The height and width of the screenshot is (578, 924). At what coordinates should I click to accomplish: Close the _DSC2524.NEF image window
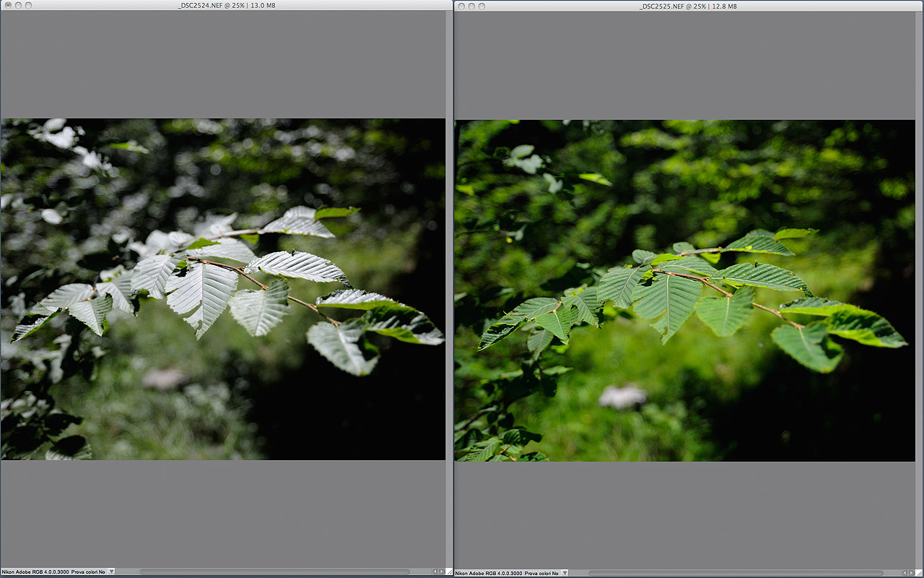click(6, 6)
